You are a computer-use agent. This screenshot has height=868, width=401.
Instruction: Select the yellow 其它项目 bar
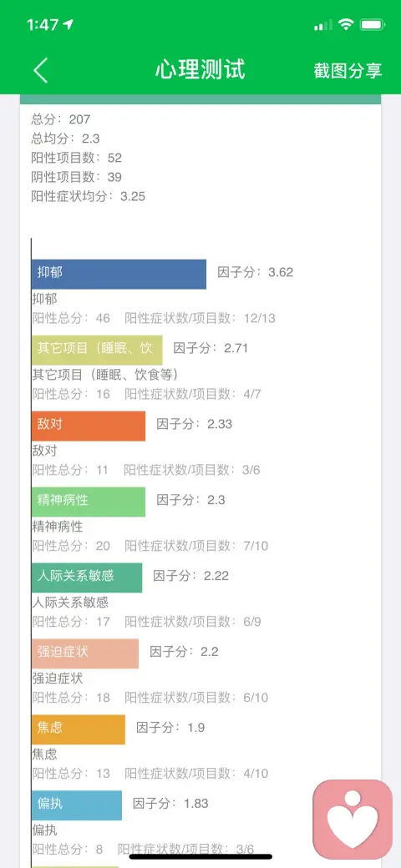[x=97, y=350]
